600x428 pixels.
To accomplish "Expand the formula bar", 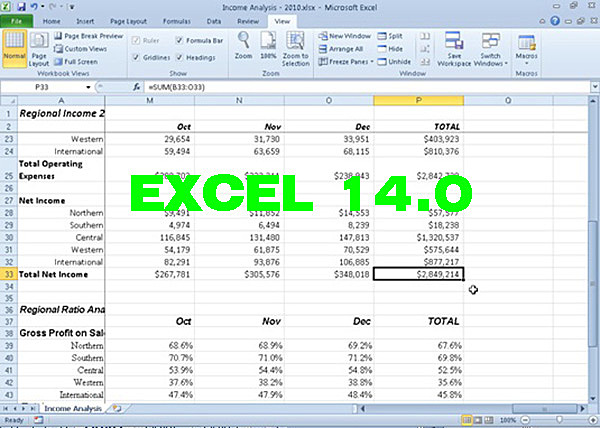I will coord(595,87).
